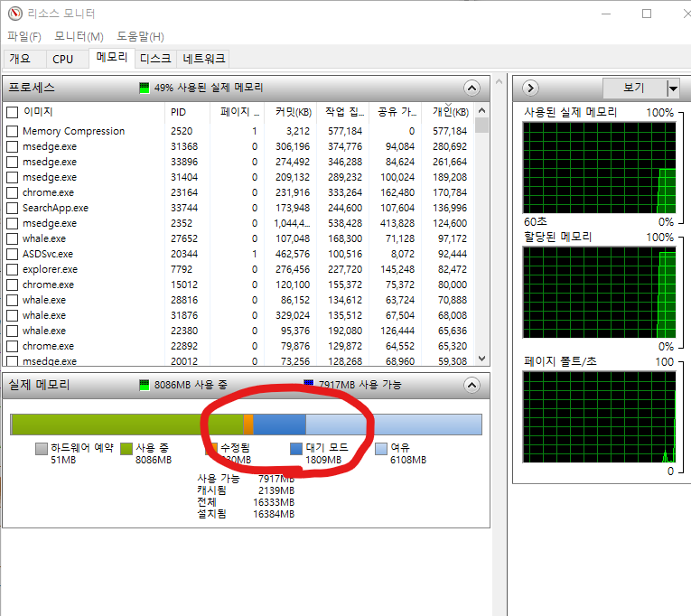Click the light blue 여유 legend square
Viewport: 691px width, 616px height.
(x=381, y=448)
